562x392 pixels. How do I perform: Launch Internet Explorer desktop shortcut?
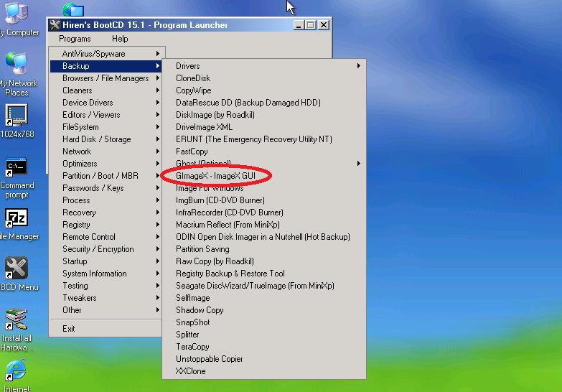pyautogui.click(x=17, y=370)
